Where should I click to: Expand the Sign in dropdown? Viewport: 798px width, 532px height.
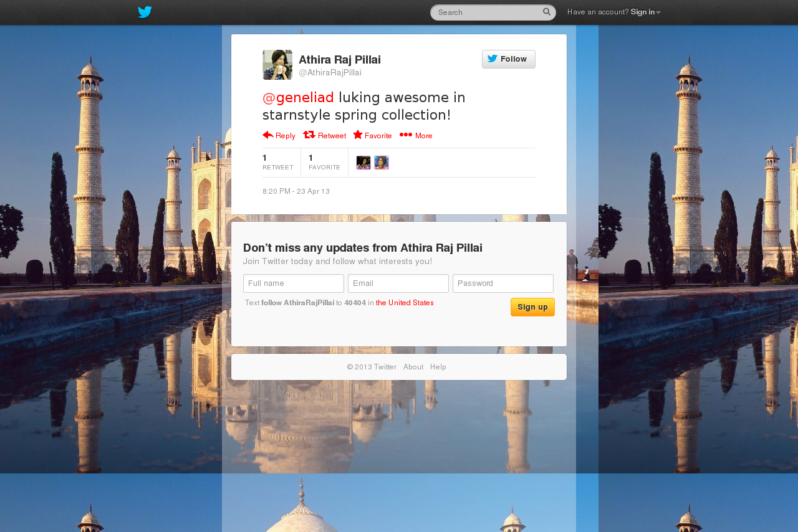pos(645,12)
